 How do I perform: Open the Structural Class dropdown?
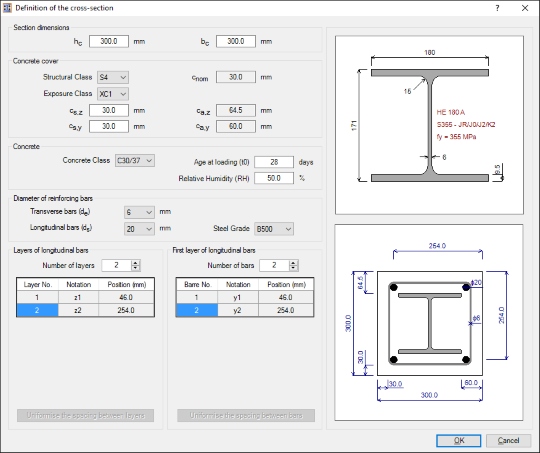[x=113, y=77]
